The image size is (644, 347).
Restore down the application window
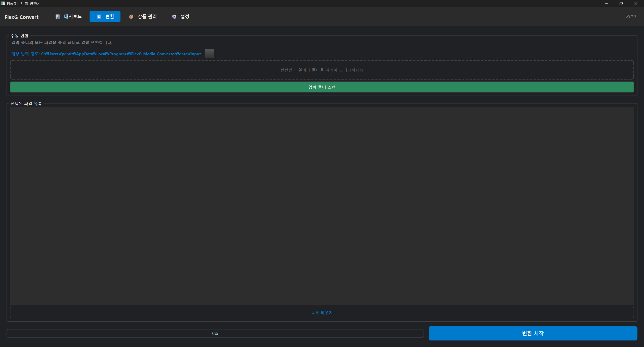(621, 4)
